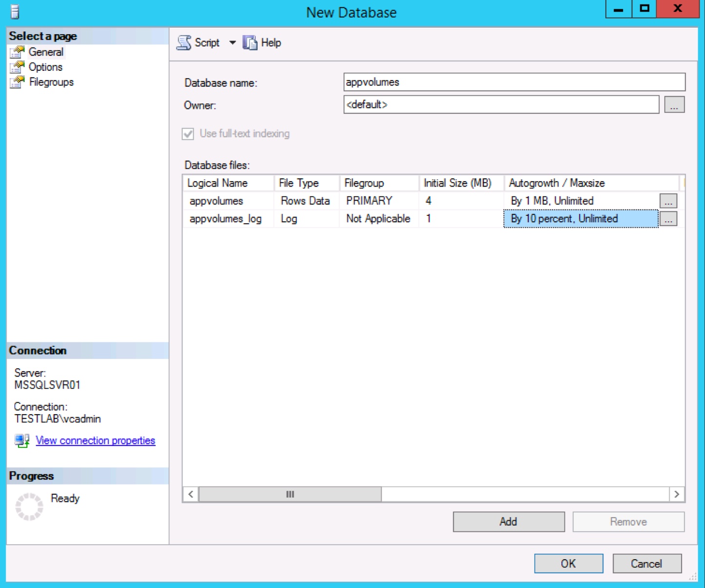Switch to the Options page
The width and height of the screenshot is (705, 588).
click(x=45, y=67)
